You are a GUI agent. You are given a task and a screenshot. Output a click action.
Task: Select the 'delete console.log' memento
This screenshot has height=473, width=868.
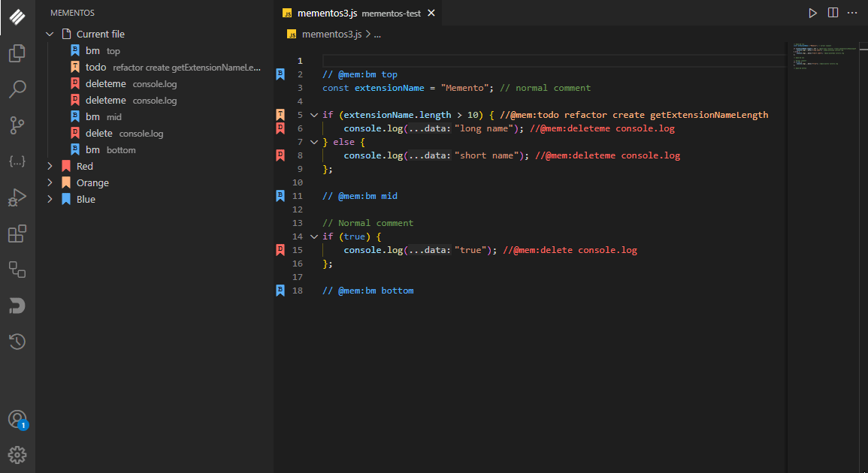155,134
